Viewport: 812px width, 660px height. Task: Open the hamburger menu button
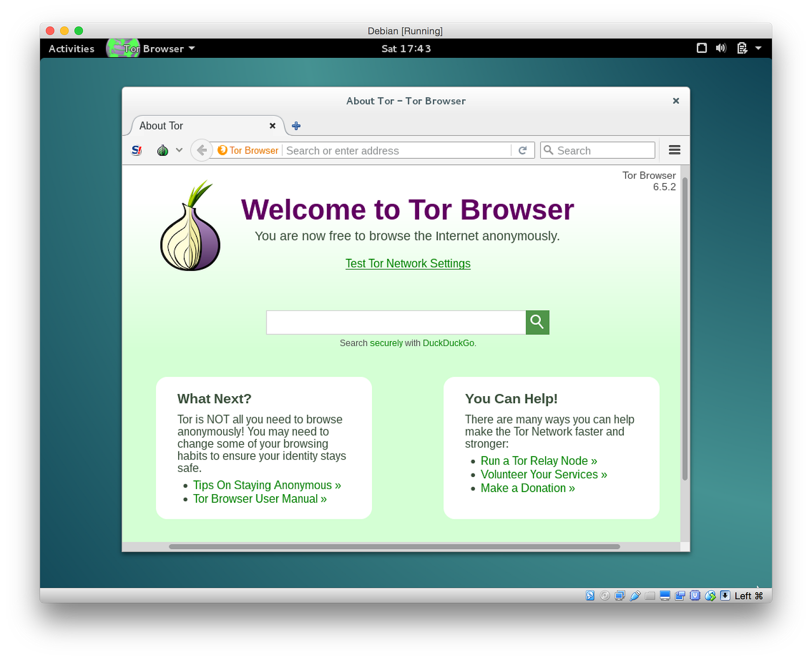(674, 150)
